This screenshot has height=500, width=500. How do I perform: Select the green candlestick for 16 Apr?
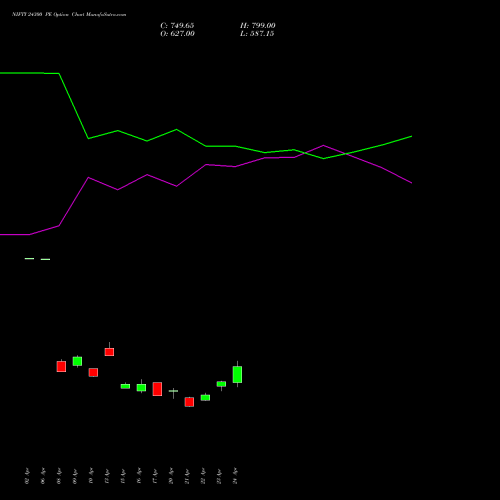141,387
